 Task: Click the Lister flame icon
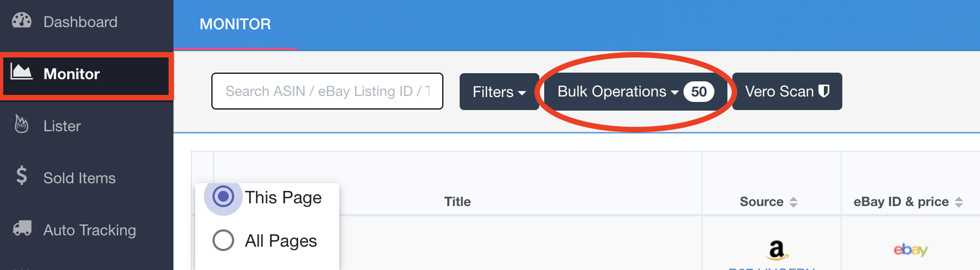tap(21, 124)
